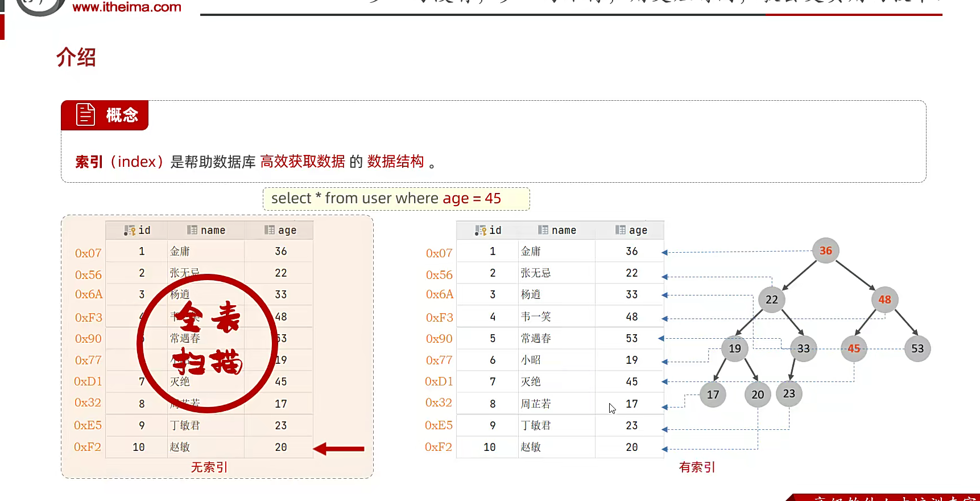The image size is (980, 501).
Task: Click id cell 10 in the 无索引 table
Action: [x=139, y=447]
